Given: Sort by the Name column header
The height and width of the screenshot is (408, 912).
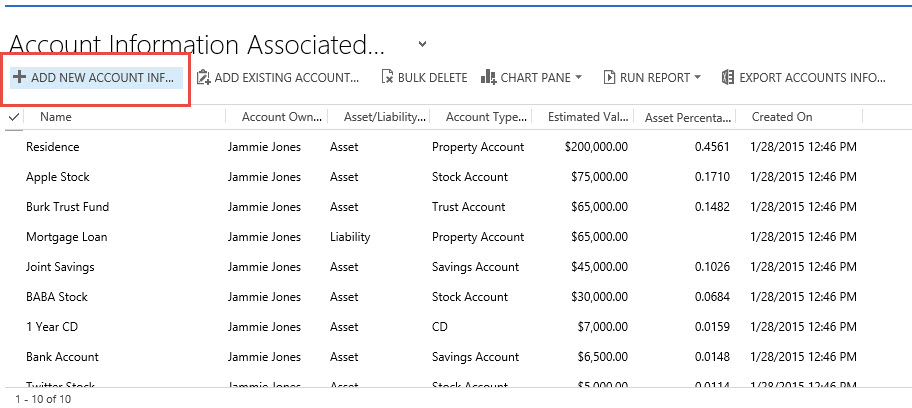Looking at the screenshot, I should (56, 117).
